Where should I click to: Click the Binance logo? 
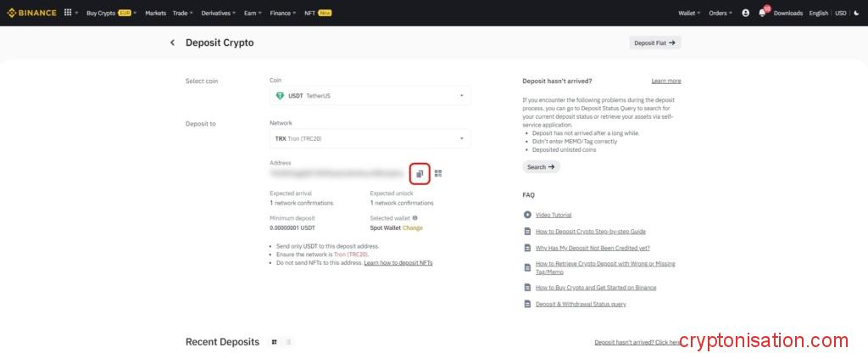tap(30, 13)
